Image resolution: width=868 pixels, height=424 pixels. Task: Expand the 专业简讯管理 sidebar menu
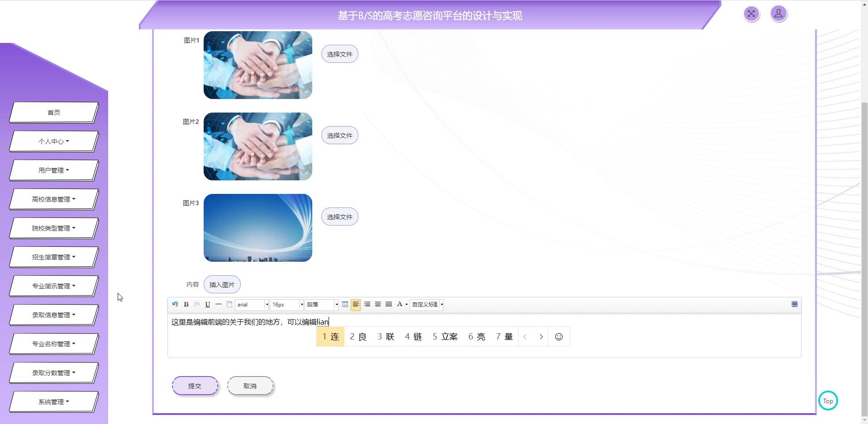coord(54,286)
